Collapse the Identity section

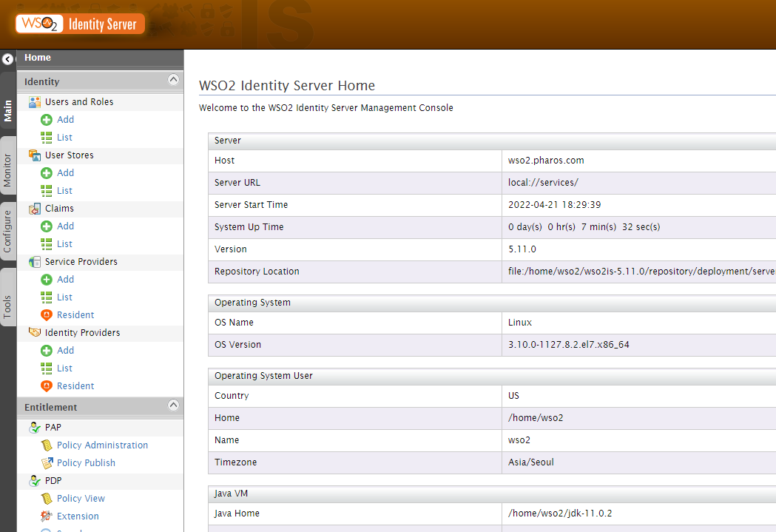tap(173, 79)
